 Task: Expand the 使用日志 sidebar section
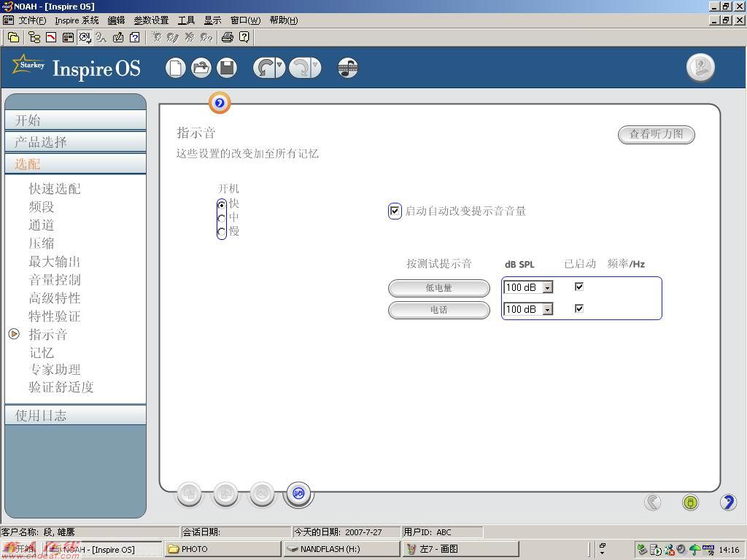(75, 415)
